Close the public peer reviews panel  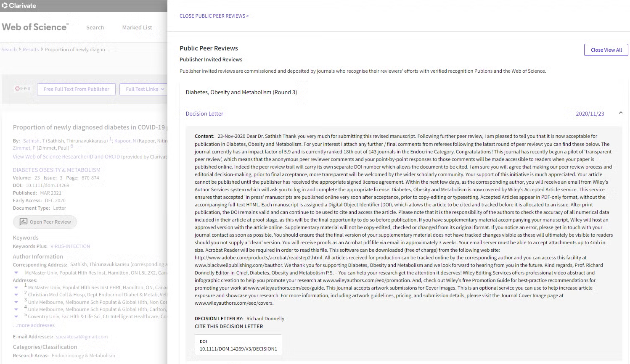point(214,16)
